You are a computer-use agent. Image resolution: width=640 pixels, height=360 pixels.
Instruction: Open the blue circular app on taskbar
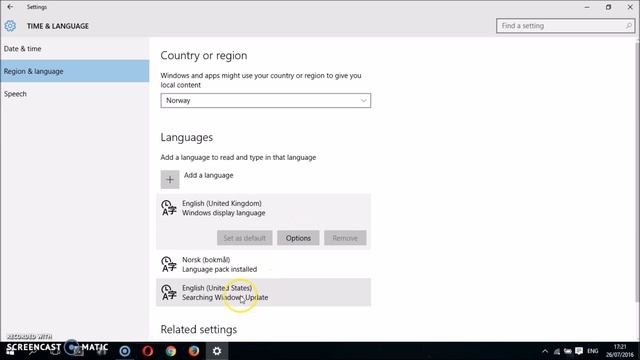point(125,351)
